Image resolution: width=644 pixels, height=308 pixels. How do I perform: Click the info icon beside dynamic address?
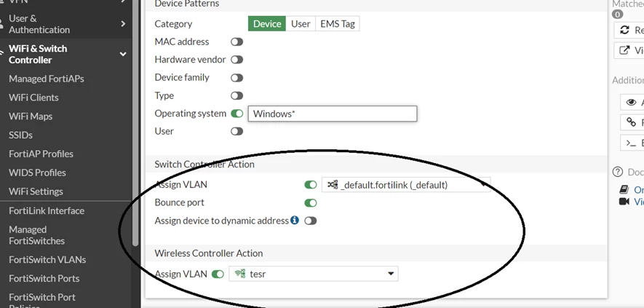click(x=295, y=220)
